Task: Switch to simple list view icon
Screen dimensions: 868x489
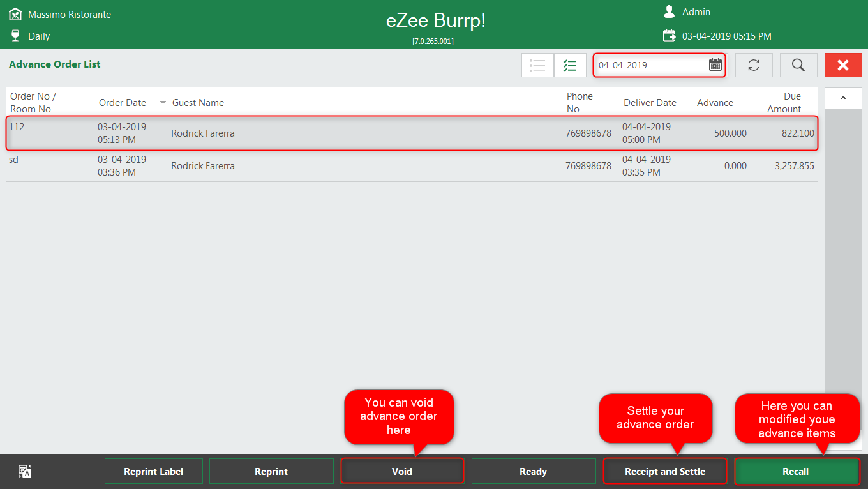Action: click(x=537, y=65)
